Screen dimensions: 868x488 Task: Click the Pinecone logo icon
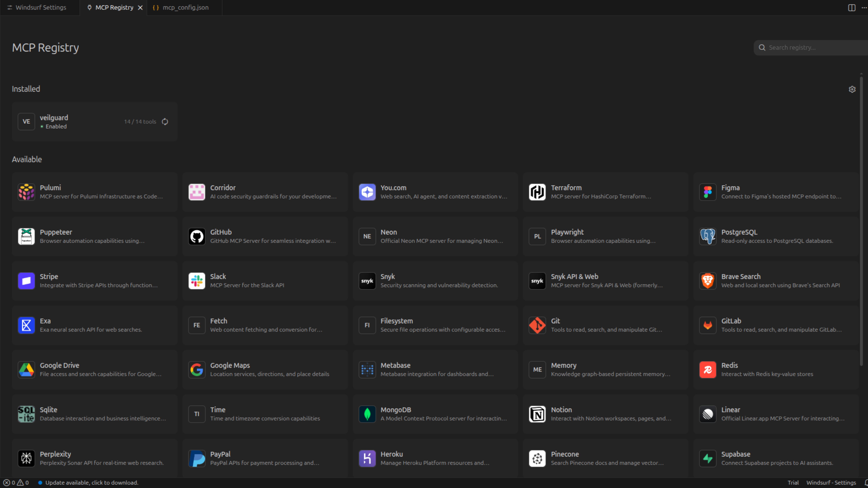(537, 459)
